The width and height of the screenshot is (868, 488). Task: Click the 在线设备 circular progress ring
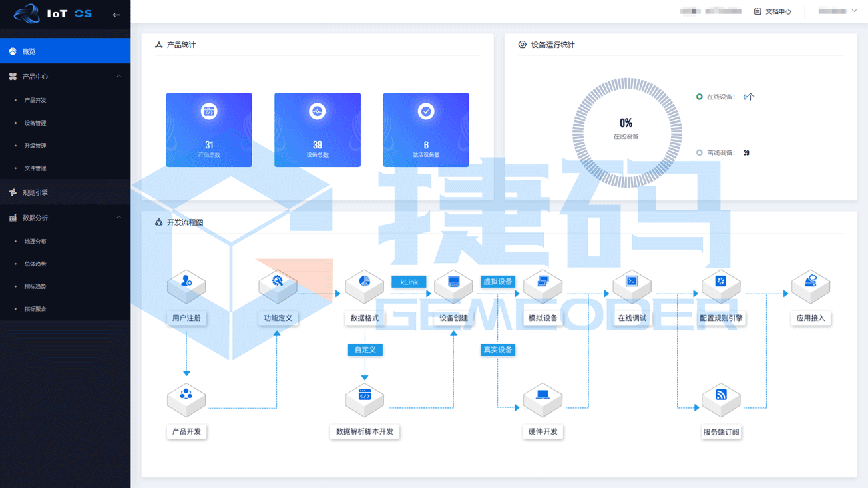(x=626, y=133)
